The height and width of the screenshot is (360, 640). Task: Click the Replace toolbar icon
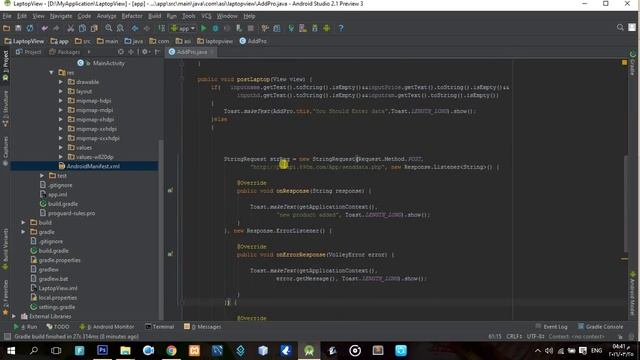coord(120,28)
